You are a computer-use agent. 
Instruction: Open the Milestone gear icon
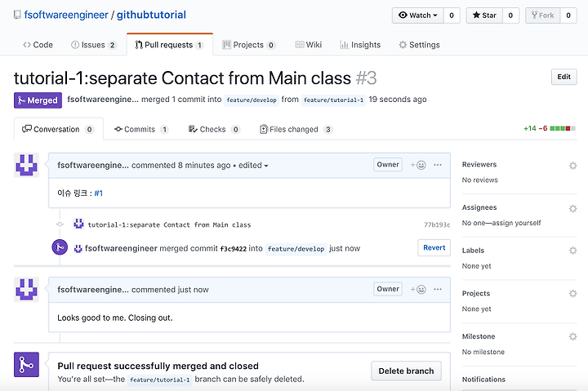point(572,336)
